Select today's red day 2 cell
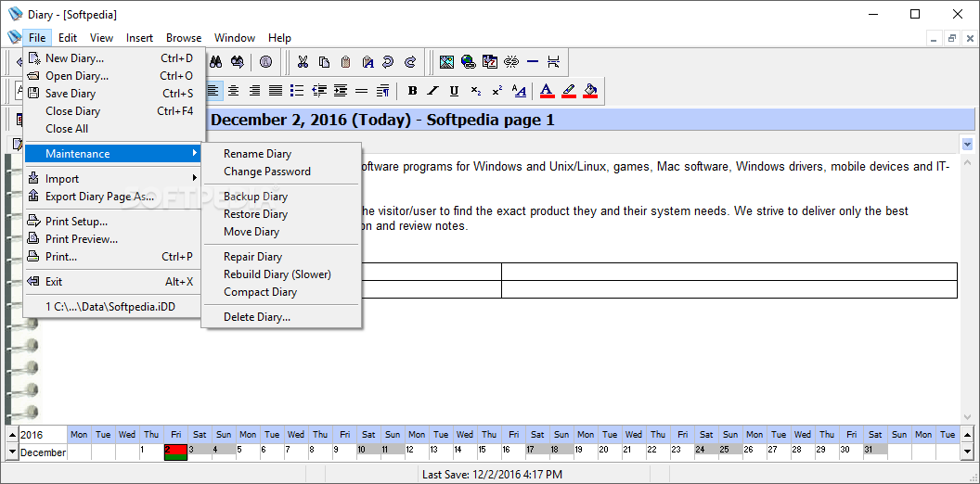This screenshot has height=484, width=980. click(x=175, y=452)
